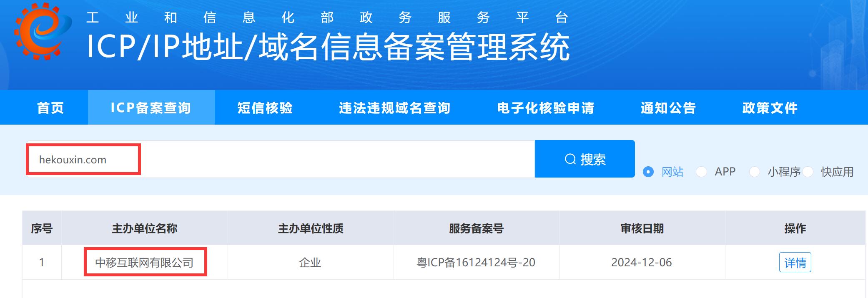Click the 操作 column header

pyautogui.click(x=795, y=228)
